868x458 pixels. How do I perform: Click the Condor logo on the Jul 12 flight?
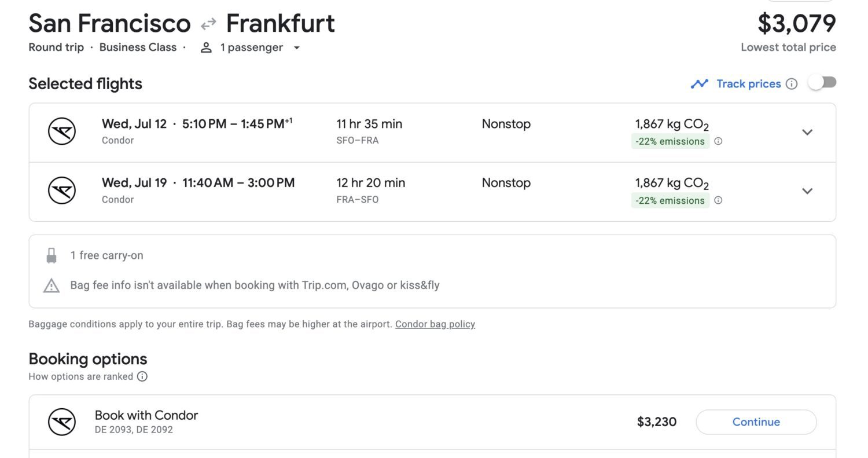pyautogui.click(x=61, y=131)
